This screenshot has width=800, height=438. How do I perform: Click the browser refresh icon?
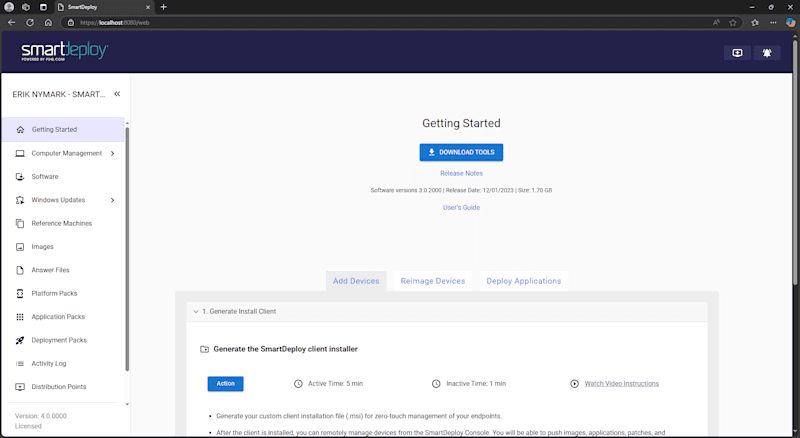click(x=30, y=22)
